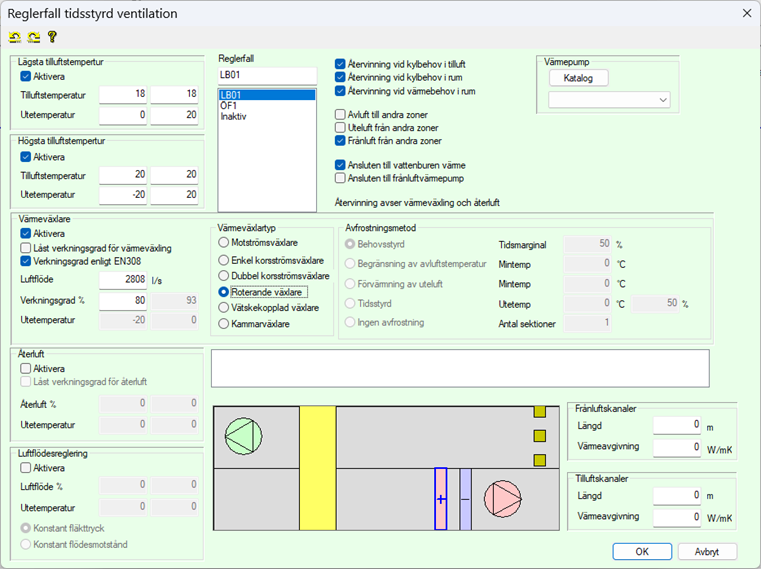Select Motströmsväxlare heat exchanger type

point(224,242)
